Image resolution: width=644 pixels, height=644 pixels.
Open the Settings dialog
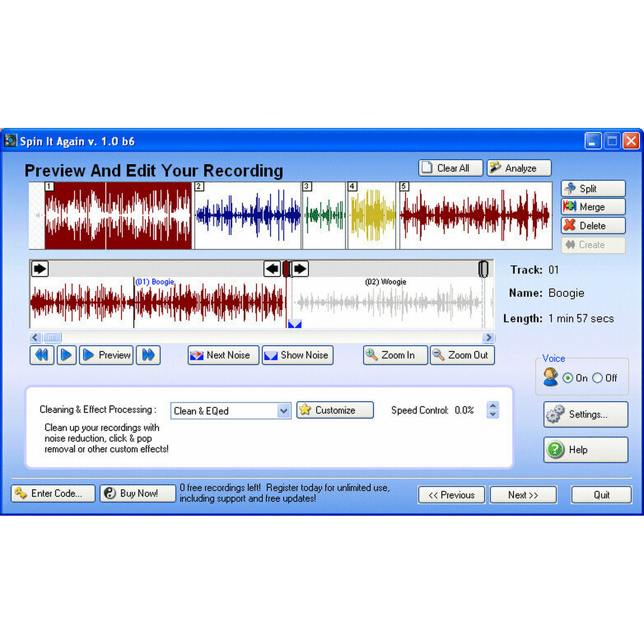(x=586, y=414)
